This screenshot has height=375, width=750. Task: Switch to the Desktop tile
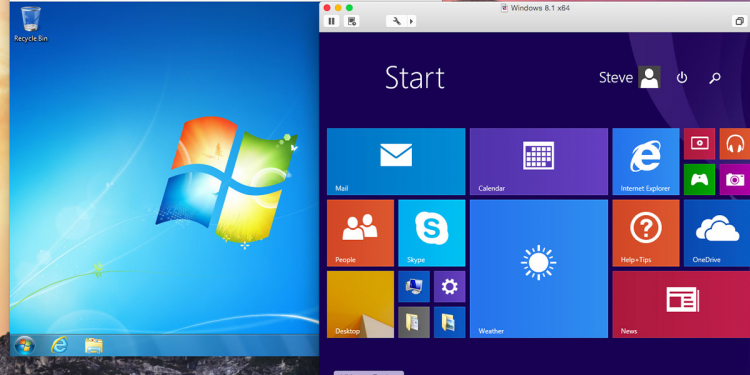(x=360, y=305)
